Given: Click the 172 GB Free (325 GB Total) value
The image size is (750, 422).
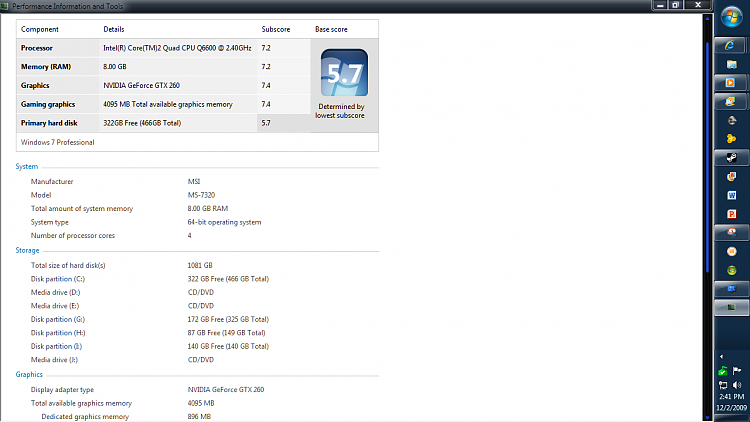Looking at the screenshot, I should click(228, 319).
